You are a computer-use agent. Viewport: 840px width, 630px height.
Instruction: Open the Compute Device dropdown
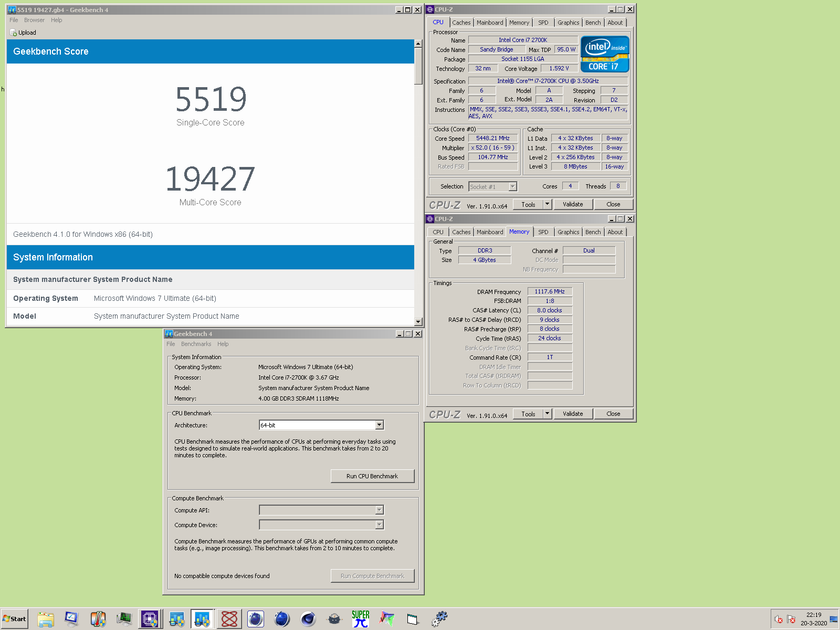(x=380, y=525)
